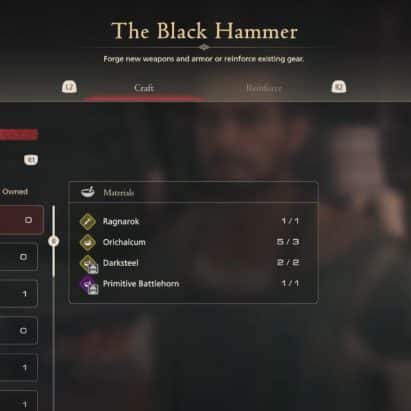Select the highlighted red list row
The image size is (411, 411).
pyautogui.click(x=21, y=220)
